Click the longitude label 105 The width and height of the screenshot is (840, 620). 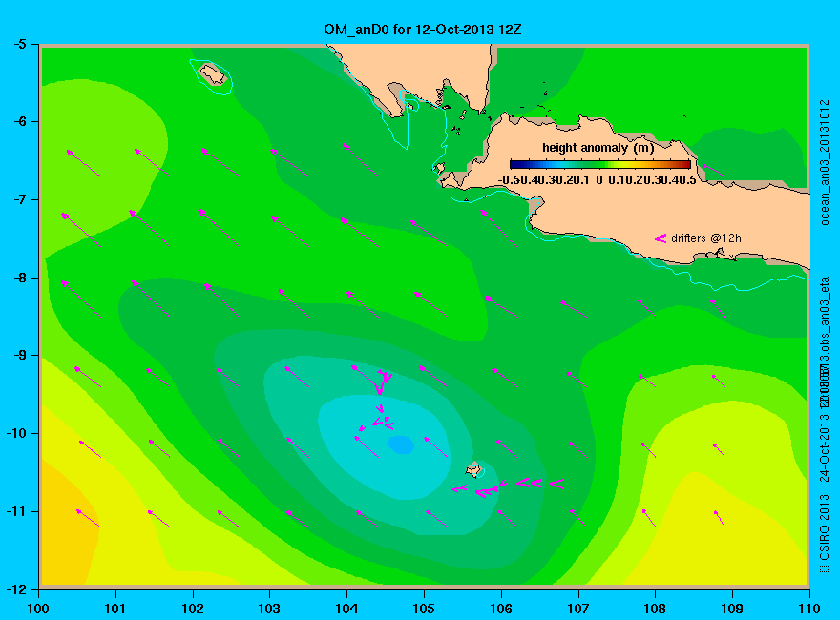pos(424,609)
